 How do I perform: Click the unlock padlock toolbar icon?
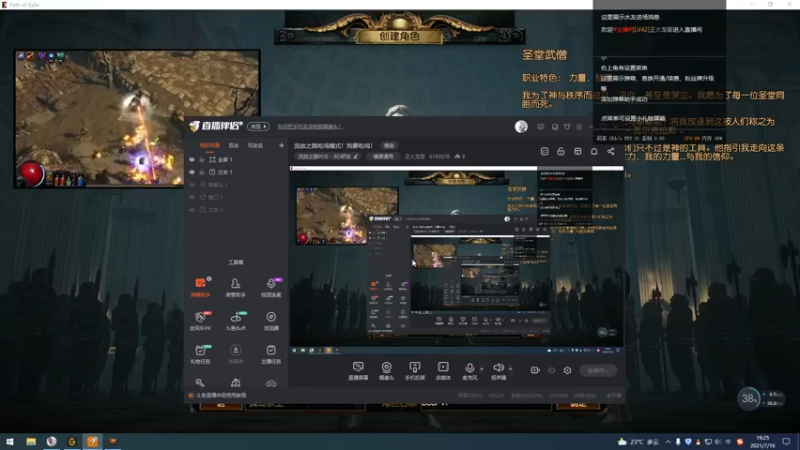click(561, 152)
